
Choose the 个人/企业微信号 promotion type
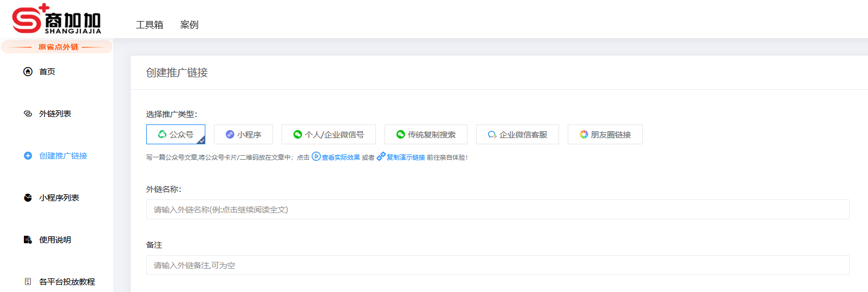tap(328, 135)
